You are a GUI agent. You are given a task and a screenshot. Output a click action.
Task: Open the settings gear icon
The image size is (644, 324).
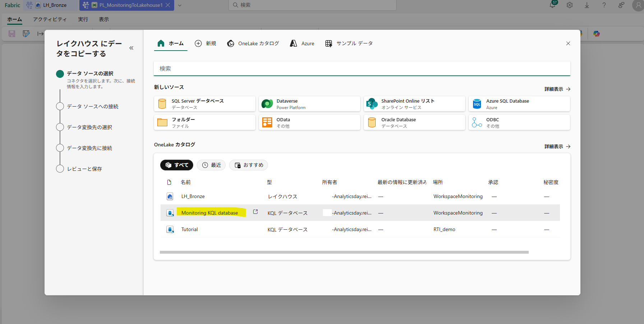pyautogui.click(x=570, y=5)
